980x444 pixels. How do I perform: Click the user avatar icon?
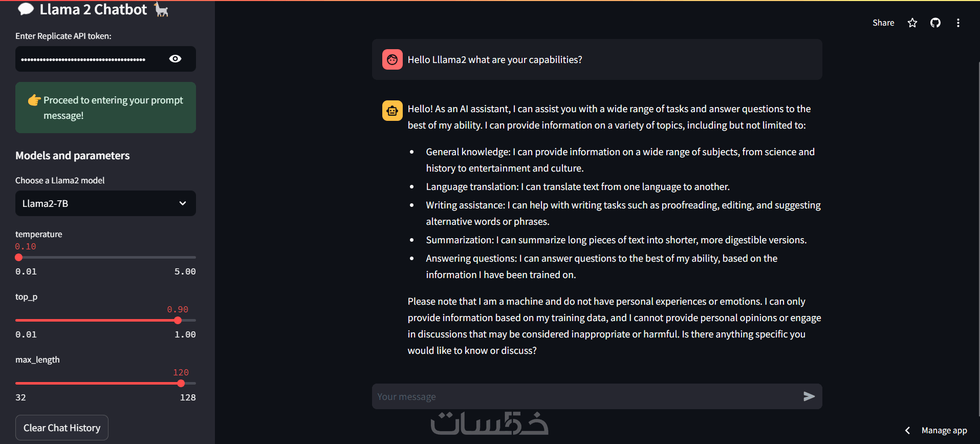click(x=392, y=60)
